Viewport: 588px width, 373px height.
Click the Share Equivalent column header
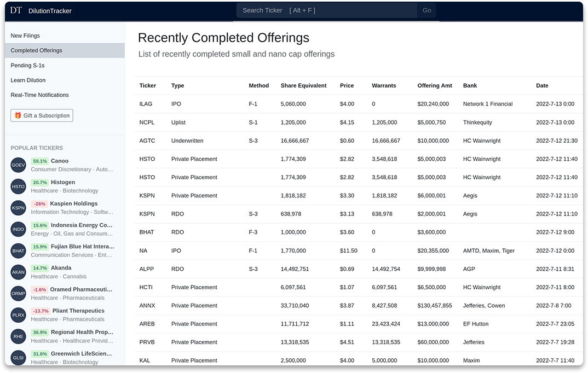coord(304,85)
